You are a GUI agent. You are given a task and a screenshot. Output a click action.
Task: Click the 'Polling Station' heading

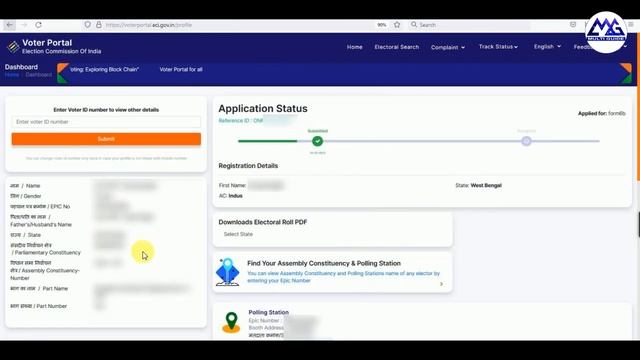coord(269,312)
